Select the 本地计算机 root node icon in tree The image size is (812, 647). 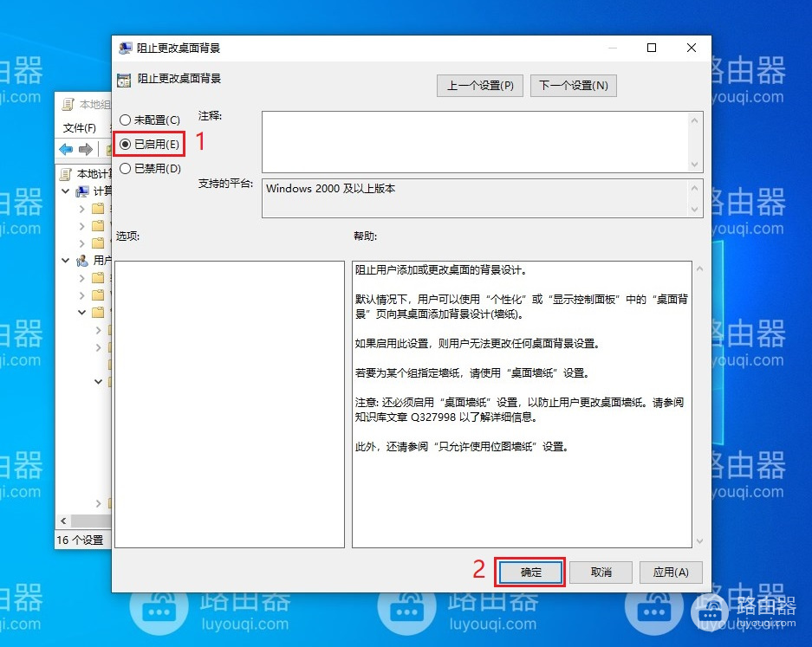(x=65, y=174)
